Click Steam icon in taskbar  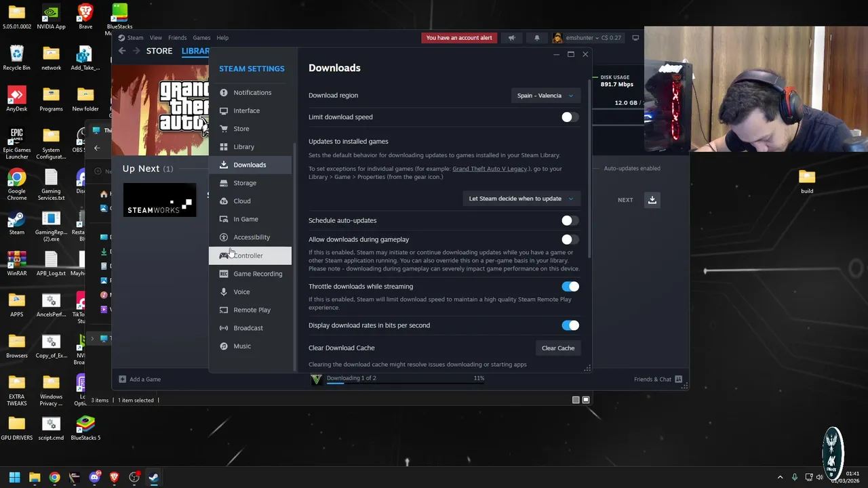(x=154, y=477)
